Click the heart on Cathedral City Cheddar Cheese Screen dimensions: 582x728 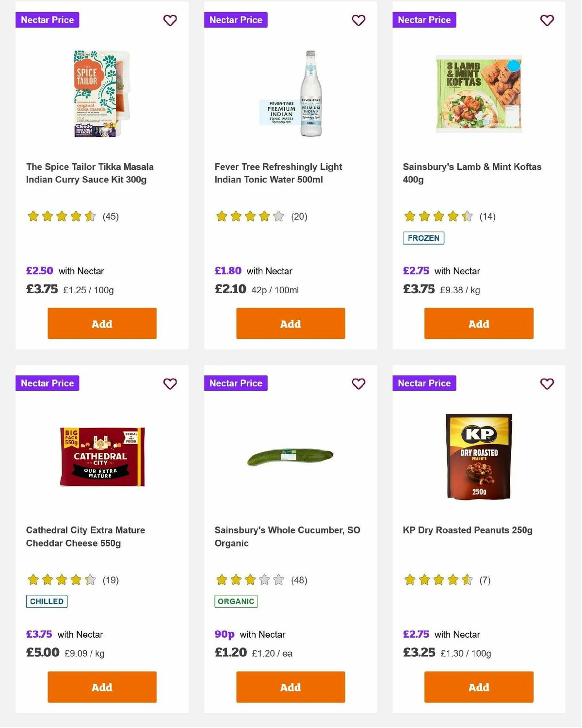coord(170,383)
